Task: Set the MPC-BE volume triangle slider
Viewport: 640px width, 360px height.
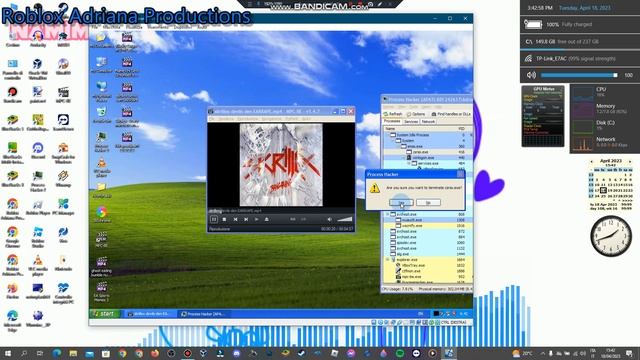Action: pos(345,219)
